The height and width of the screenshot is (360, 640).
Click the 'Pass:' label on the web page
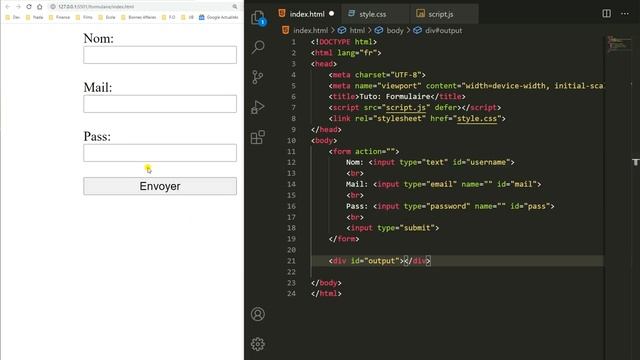click(x=97, y=136)
